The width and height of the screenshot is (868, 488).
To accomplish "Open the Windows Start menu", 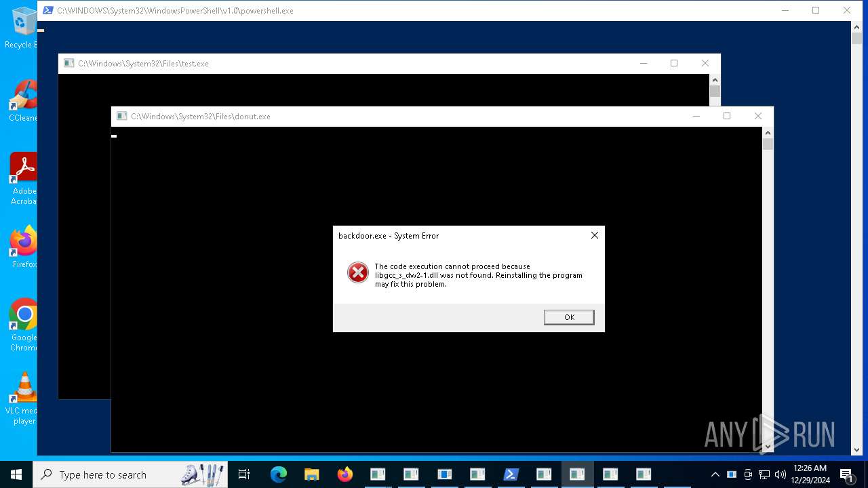I will [16, 474].
